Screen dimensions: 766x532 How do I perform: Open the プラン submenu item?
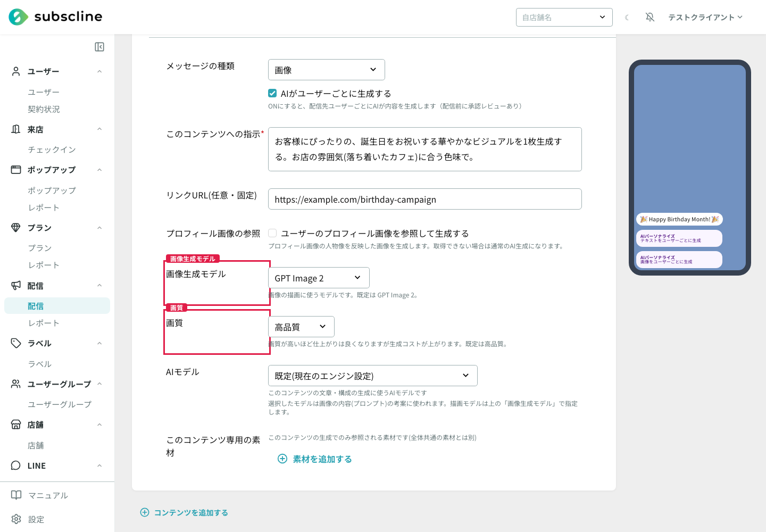point(40,248)
